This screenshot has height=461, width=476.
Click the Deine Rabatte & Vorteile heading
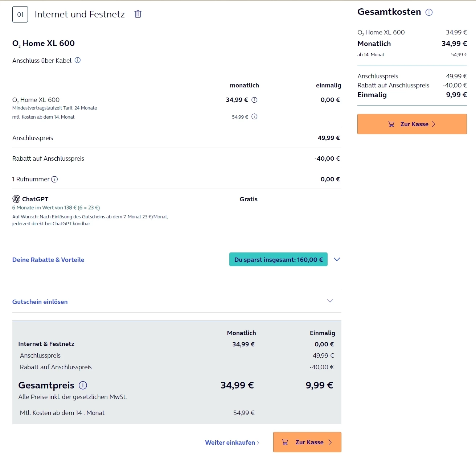[x=48, y=260]
